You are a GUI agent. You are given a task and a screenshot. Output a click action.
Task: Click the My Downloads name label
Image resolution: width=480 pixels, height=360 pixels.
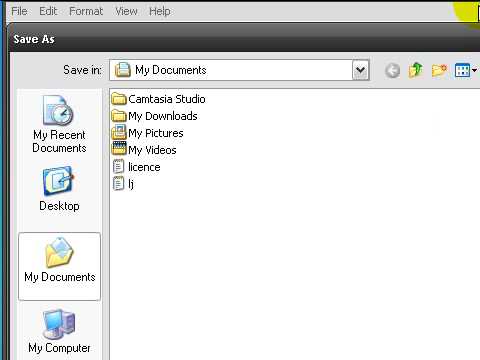click(163, 116)
